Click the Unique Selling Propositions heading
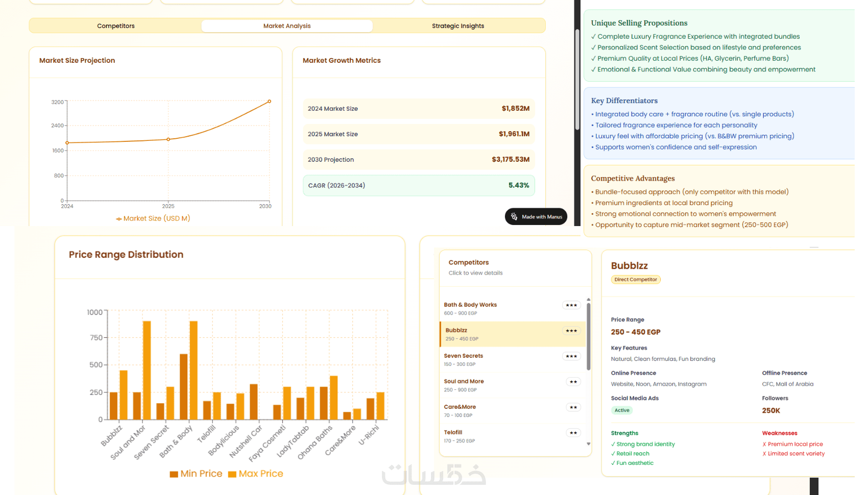 click(x=639, y=23)
